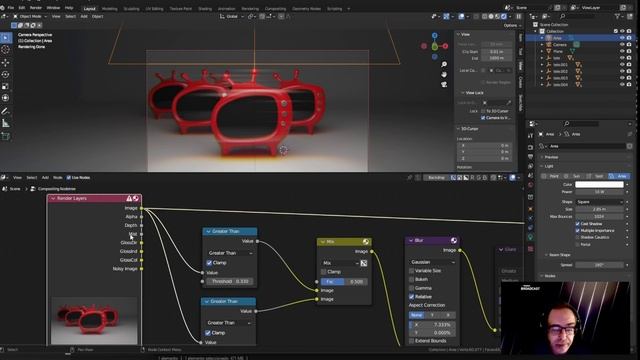The width and height of the screenshot is (640, 360).
Task: Open the Gaussian filter dropdown on Blur node
Action: coord(432,262)
